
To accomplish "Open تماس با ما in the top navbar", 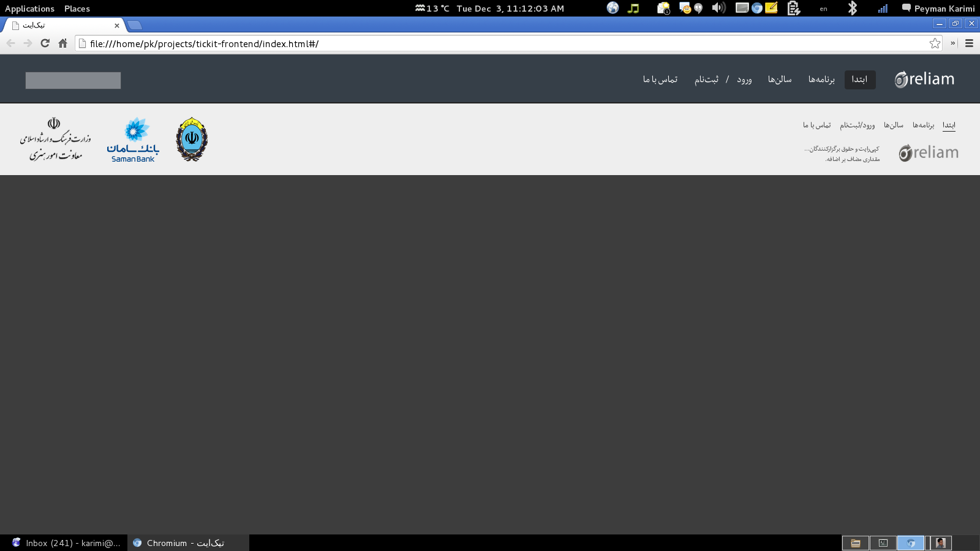I will (x=660, y=80).
